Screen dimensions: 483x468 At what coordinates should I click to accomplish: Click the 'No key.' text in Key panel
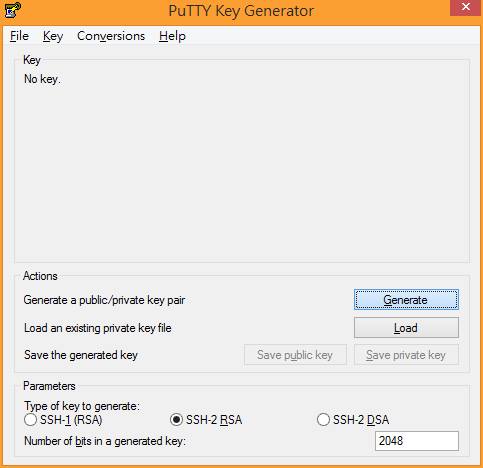tap(42, 79)
